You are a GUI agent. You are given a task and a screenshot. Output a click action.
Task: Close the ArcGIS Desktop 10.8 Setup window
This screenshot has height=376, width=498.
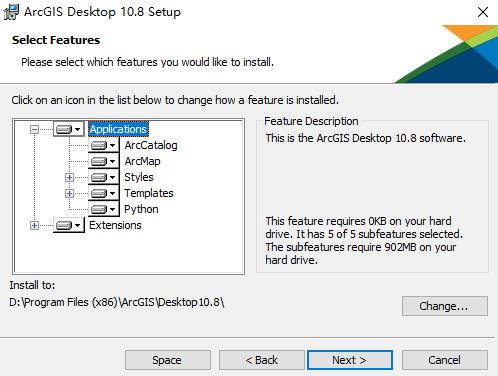click(483, 12)
